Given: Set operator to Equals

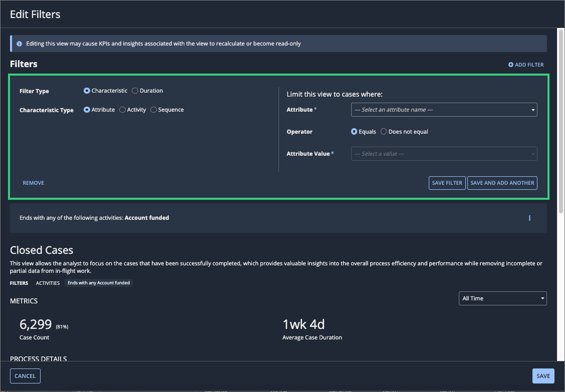Looking at the screenshot, I should pos(354,132).
